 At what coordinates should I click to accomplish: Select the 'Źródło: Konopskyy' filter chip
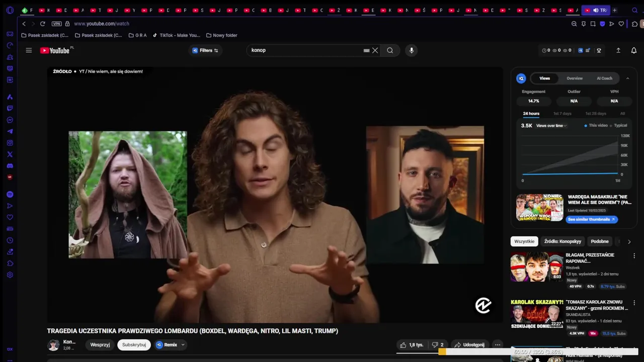pos(562,241)
